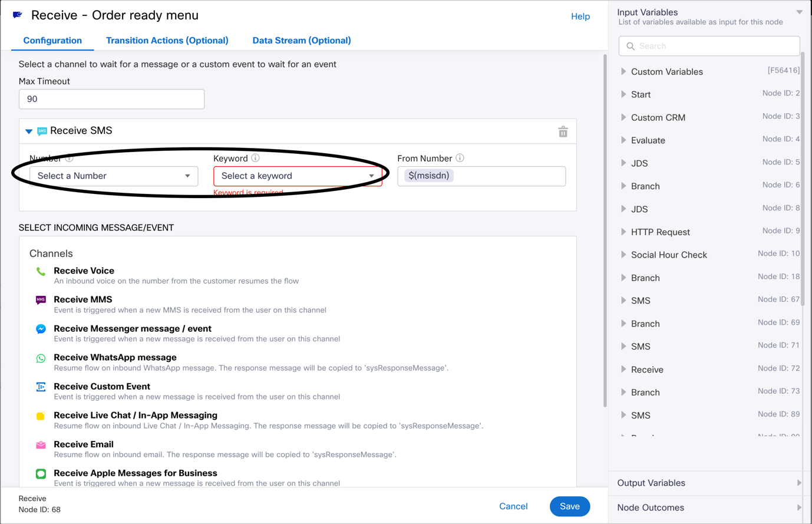Open the Data Stream (Optional) tab

pyautogui.click(x=302, y=40)
